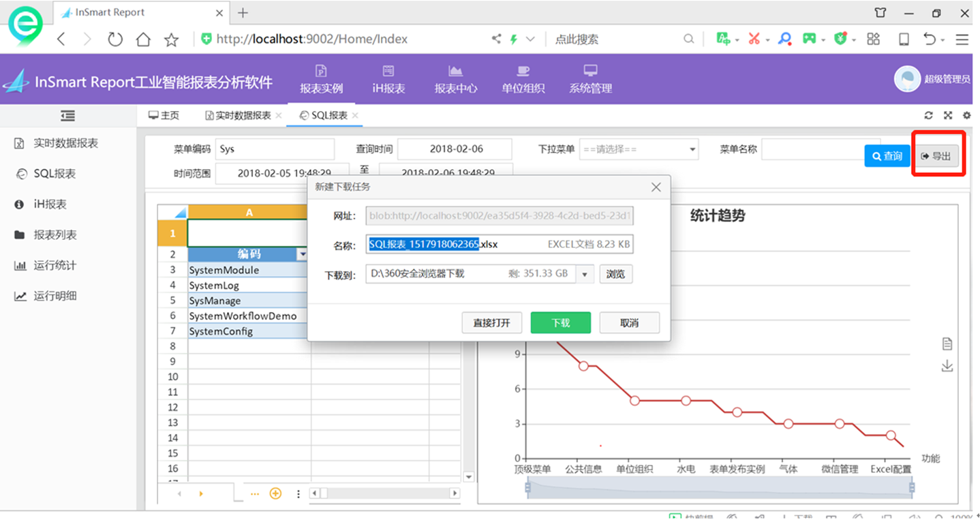Select the SystemWorkflowDemo cell

tap(248, 316)
